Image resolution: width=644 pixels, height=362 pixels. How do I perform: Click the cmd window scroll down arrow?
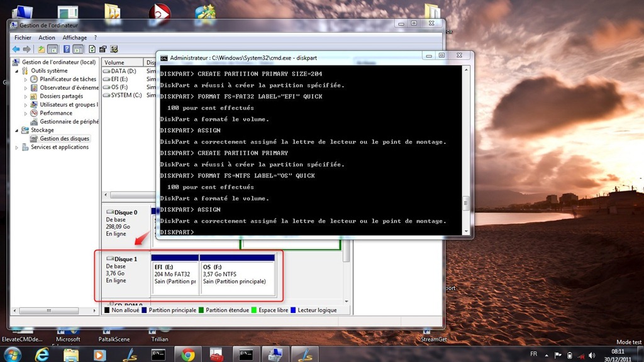(466, 231)
